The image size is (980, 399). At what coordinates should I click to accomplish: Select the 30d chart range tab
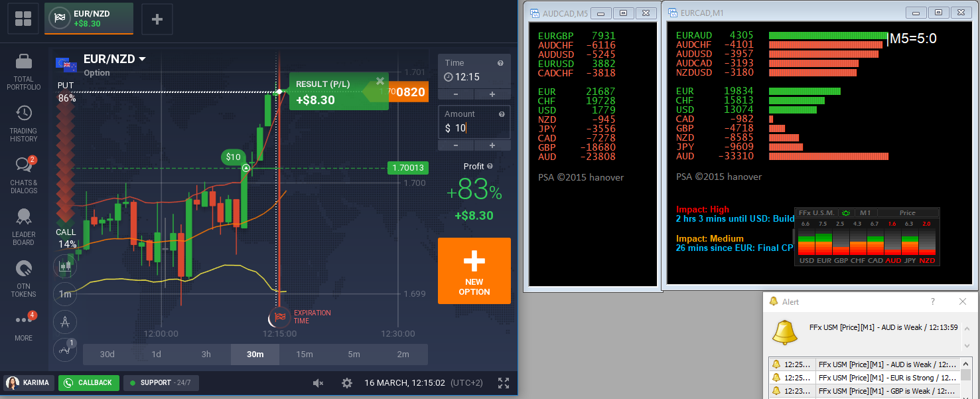pos(107,355)
